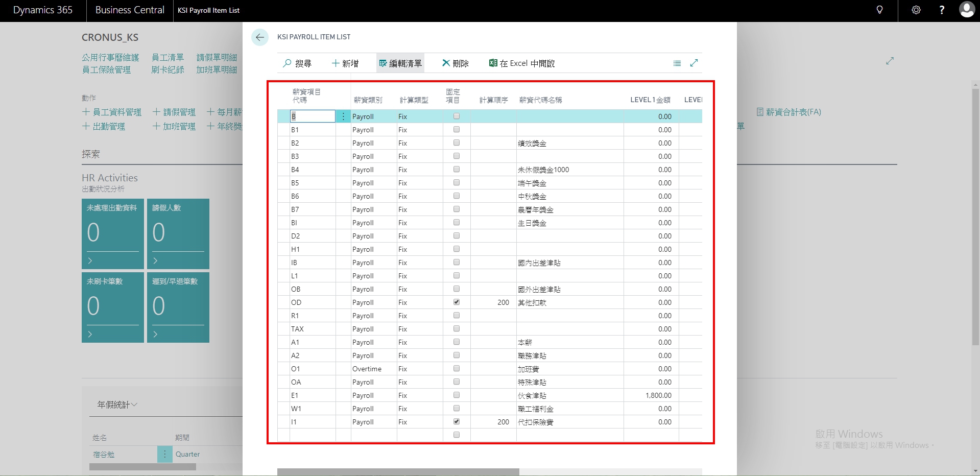Open chevron on 未處理出勤資料 tile
This screenshot has width=980, height=476.
coord(90,261)
